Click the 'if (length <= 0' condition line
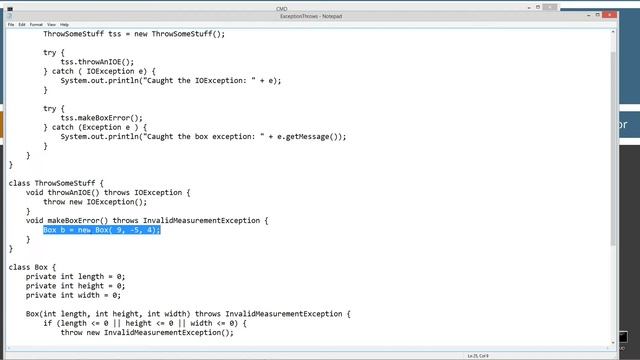 pyautogui.click(x=145, y=323)
